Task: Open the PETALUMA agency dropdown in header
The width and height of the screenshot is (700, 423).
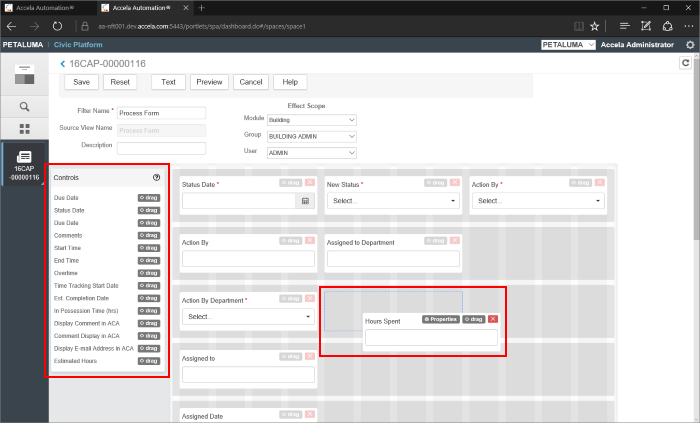Action: [x=567, y=45]
